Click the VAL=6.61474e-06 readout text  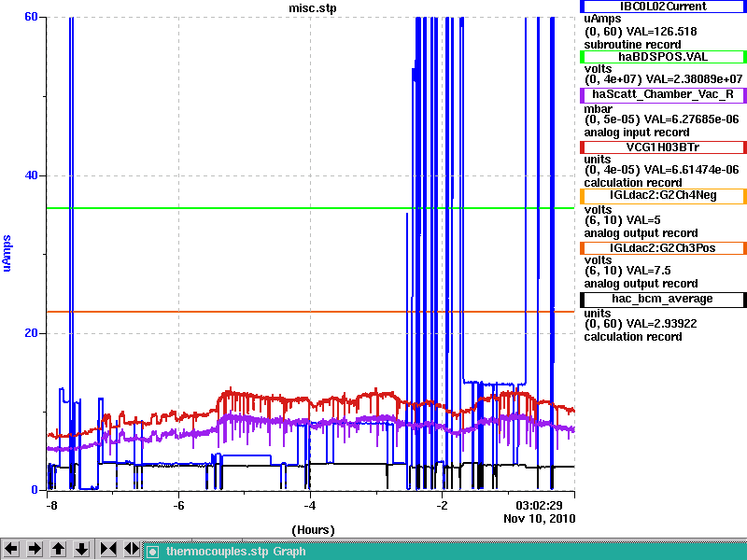tap(691, 170)
